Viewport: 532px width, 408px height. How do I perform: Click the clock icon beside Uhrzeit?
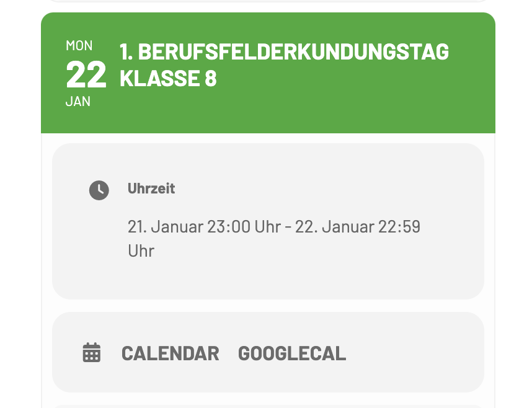(x=99, y=190)
